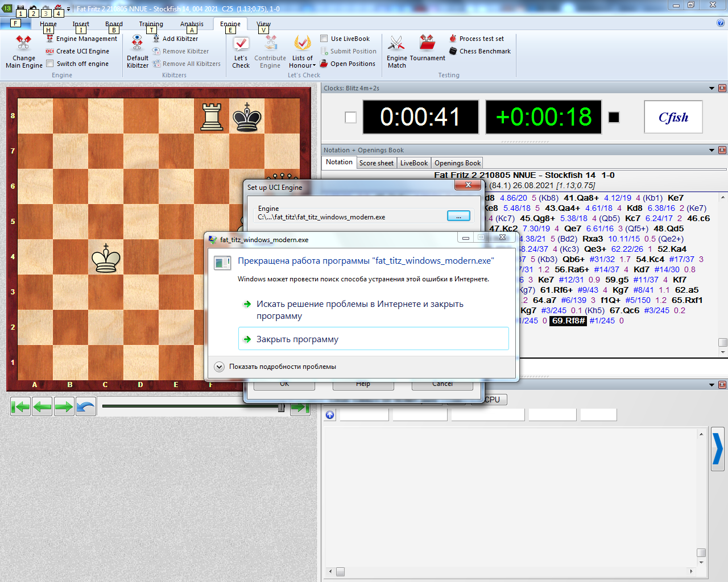Screen dimensions: 728x582
Task: Open the engine pane dropdown arrow
Action: (712, 385)
